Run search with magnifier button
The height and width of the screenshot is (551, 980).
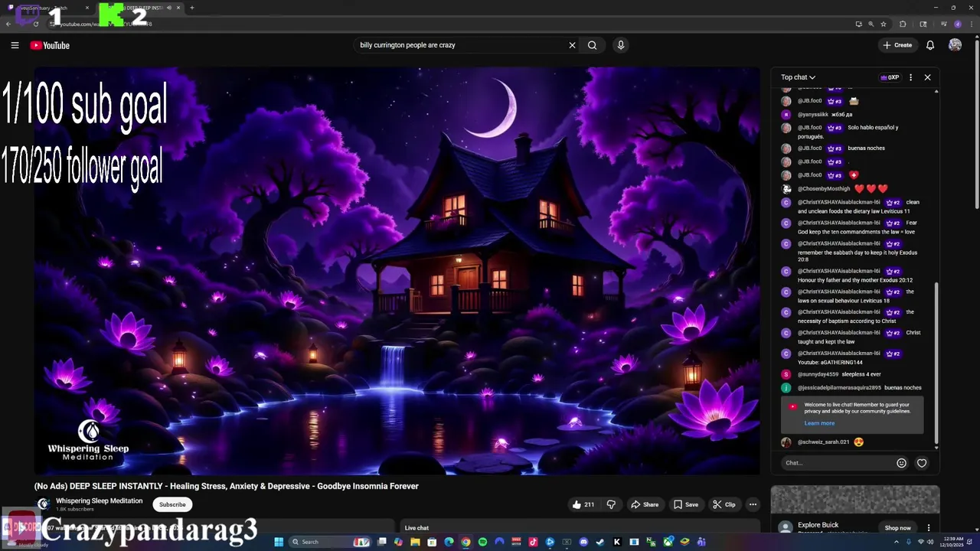(x=592, y=45)
